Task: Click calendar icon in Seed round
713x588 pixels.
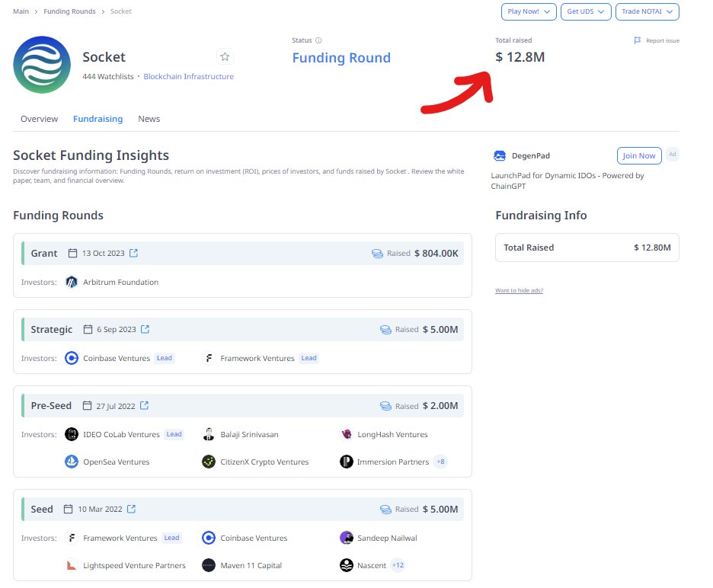Action: coord(68,509)
